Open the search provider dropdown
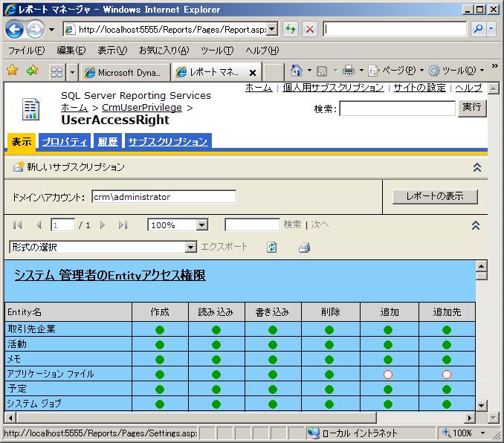The image size is (504, 443). (x=491, y=29)
